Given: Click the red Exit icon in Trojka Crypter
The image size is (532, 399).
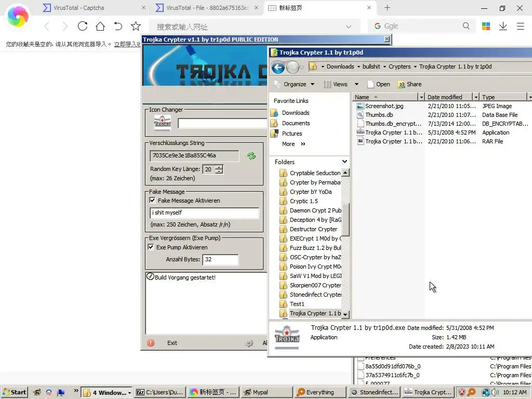Looking at the screenshot, I should pos(151,343).
